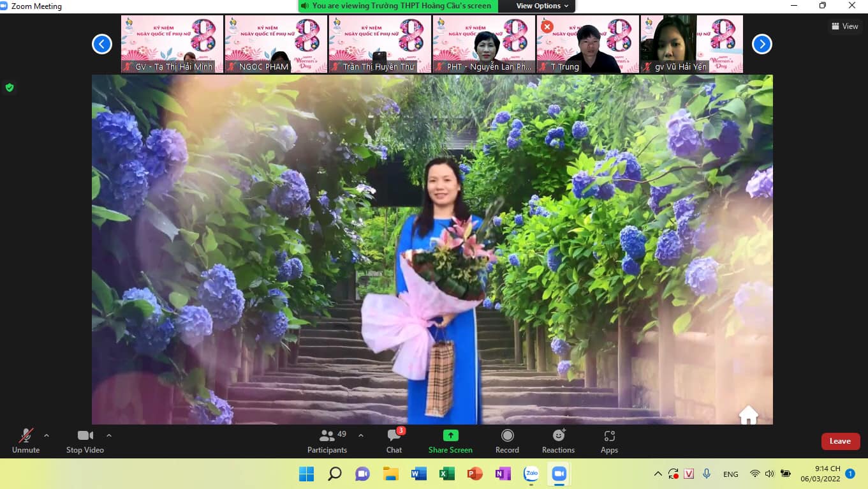Open Reactions menu
The width and height of the screenshot is (868, 489).
pyautogui.click(x=558, y=440)
